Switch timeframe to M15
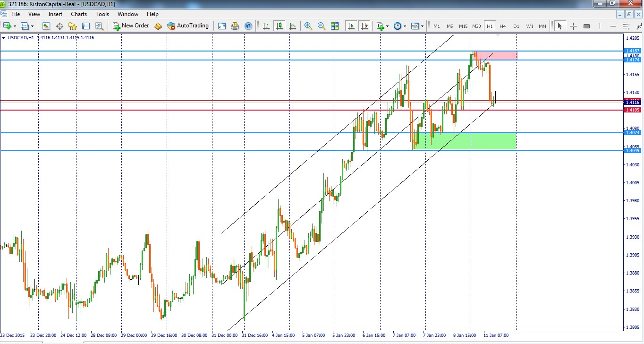644x344 pixels. click(463, 26)
